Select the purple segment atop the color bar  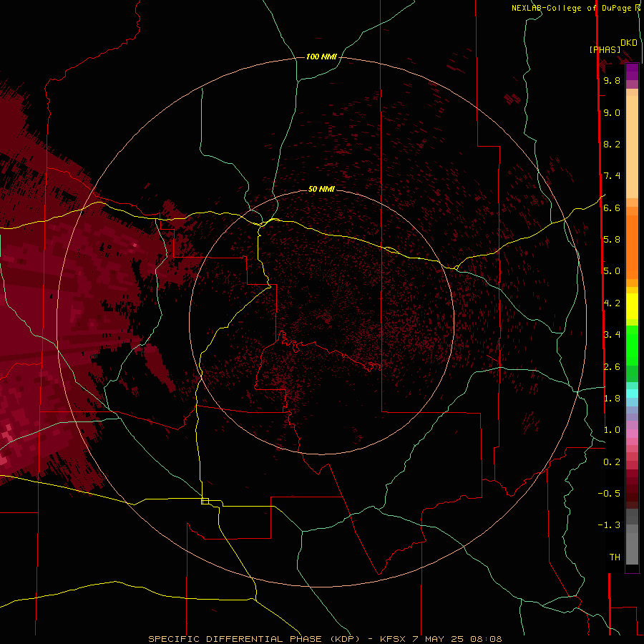(x=632, y=72)
